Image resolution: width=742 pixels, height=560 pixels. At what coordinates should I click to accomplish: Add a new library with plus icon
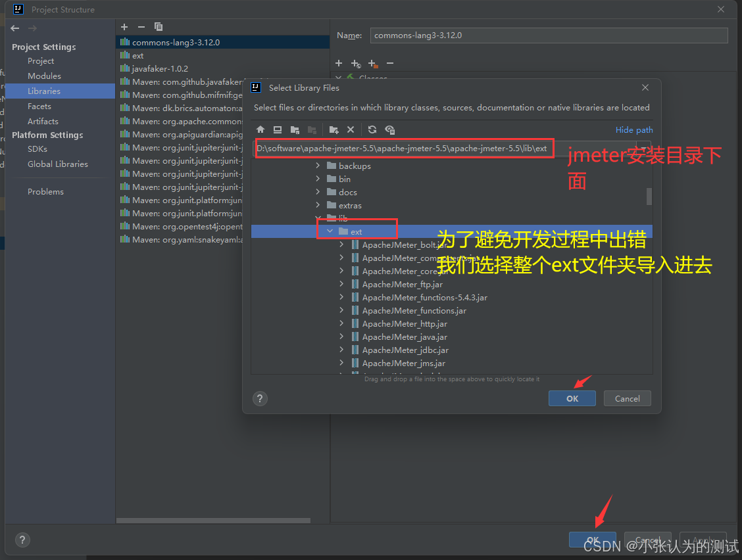(124, 27)
